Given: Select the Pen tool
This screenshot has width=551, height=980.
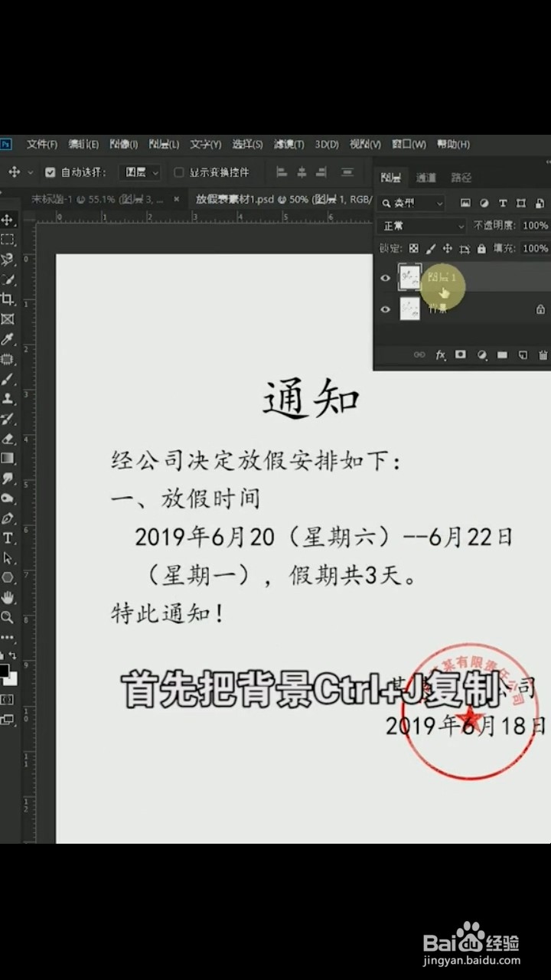Looking at the screenshot, I should 8,518.
